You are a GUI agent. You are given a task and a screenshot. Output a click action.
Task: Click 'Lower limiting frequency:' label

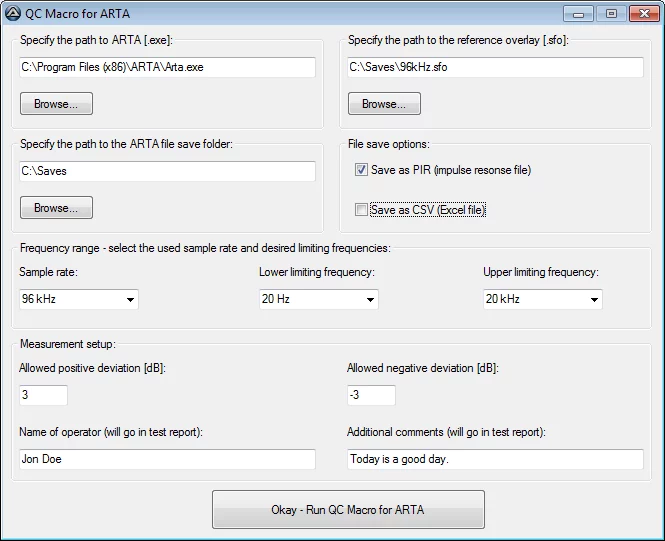click(x=317, y=272)
